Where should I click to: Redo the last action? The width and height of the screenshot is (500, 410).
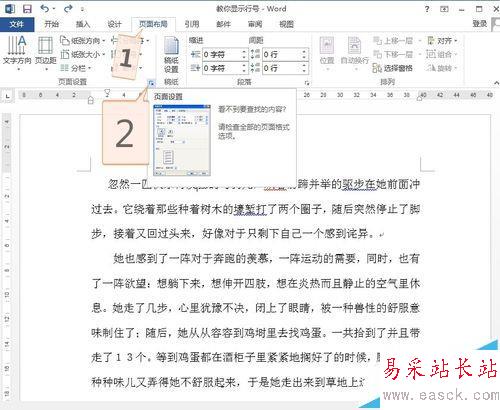68,9
